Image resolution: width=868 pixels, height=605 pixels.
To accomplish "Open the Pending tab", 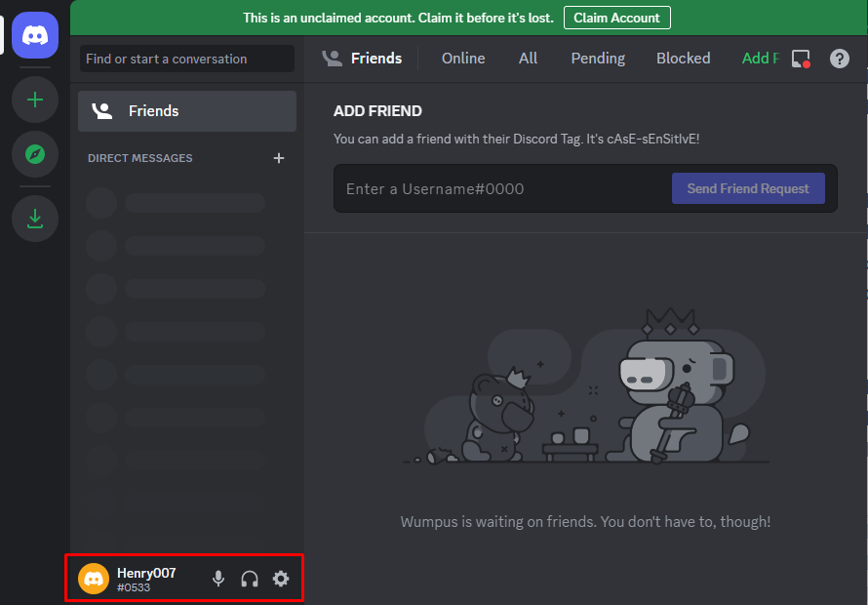I will (598, 59).
